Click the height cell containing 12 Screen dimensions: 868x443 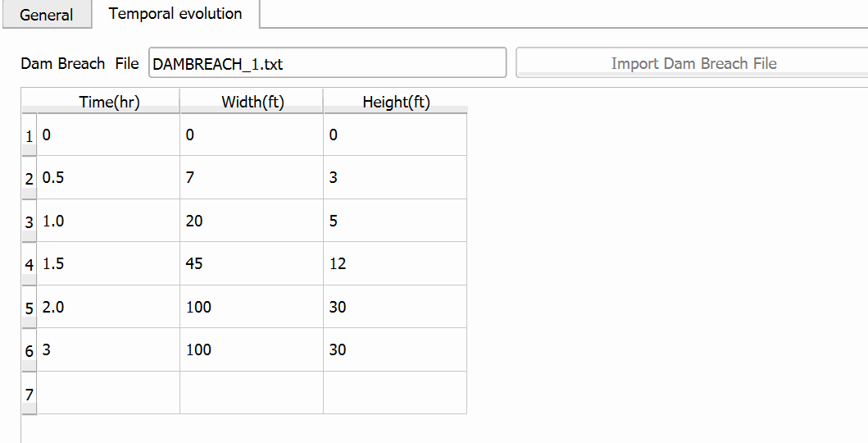(396, 264)
